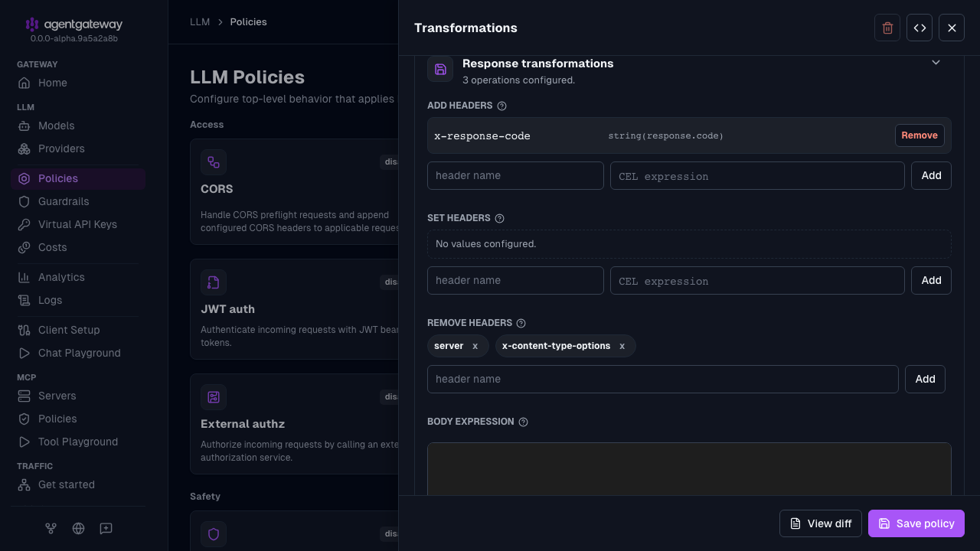980x551 pixels.
Task: Click Add in the Add Headers row
Action: tap(931, 175)
